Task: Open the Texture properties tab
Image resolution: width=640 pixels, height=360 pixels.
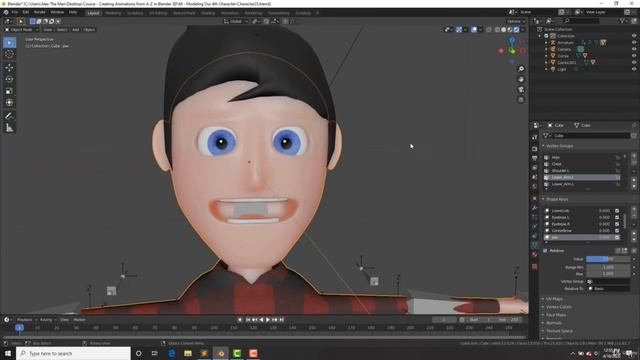Action: [535, 266]
